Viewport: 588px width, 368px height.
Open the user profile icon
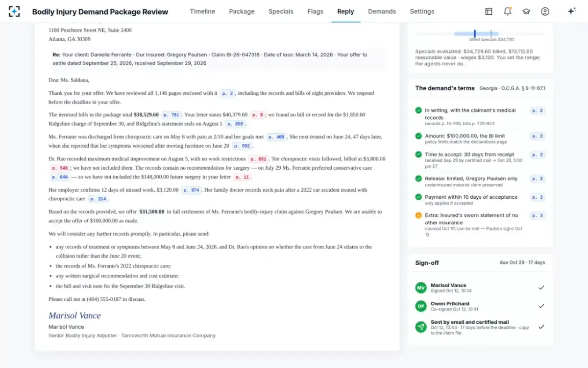coord(545,11)
